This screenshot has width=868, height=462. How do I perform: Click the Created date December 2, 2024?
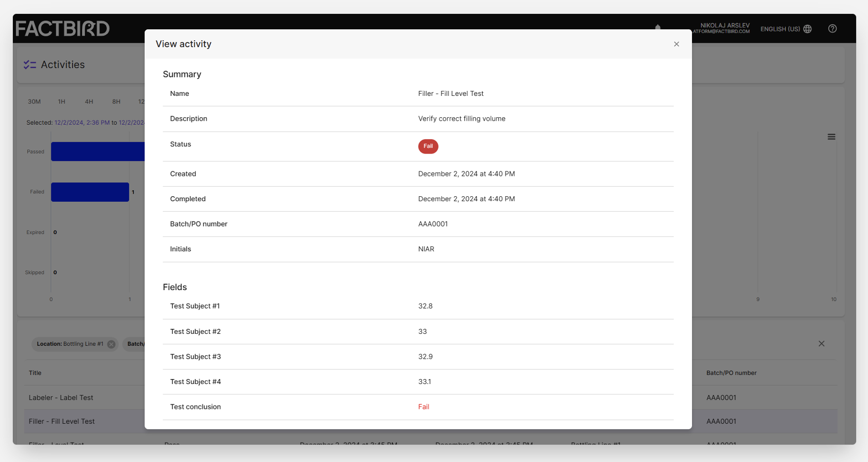(466, 174)
